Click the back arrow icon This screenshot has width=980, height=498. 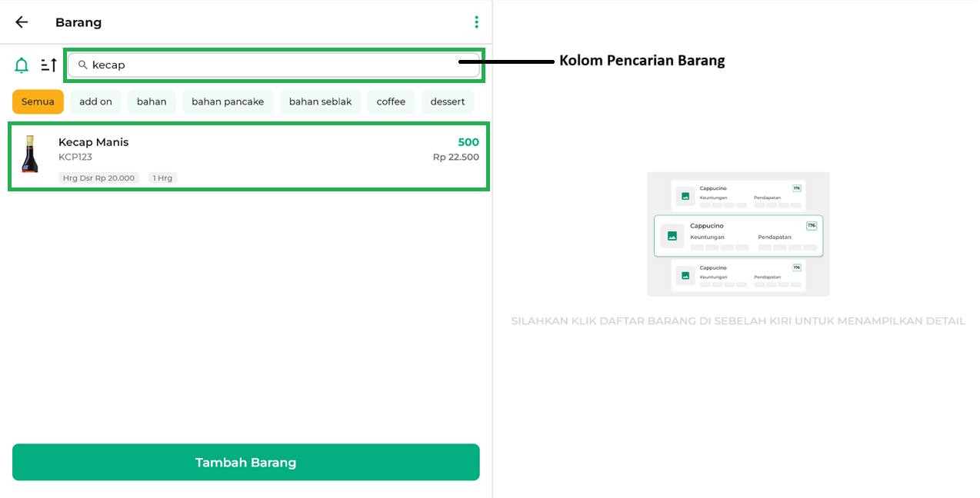coord(22,22)
